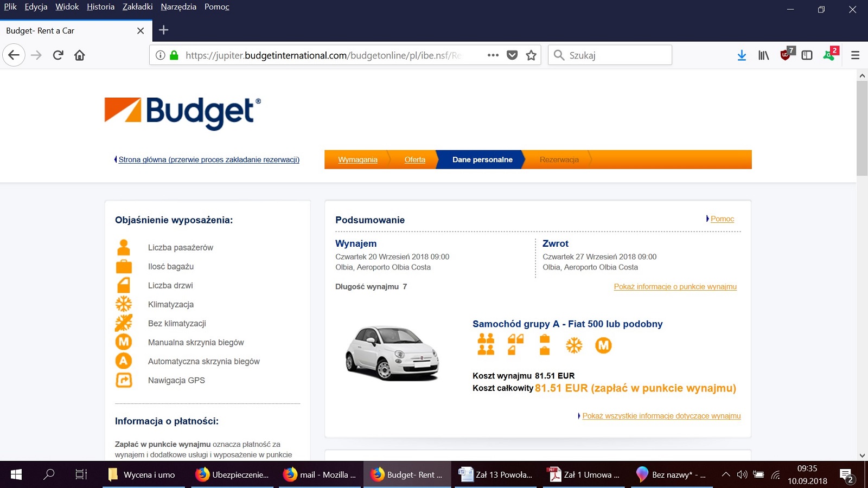Go to the Wymagania step
This screenshot has width=868, height=488.
tap(358, 159)
